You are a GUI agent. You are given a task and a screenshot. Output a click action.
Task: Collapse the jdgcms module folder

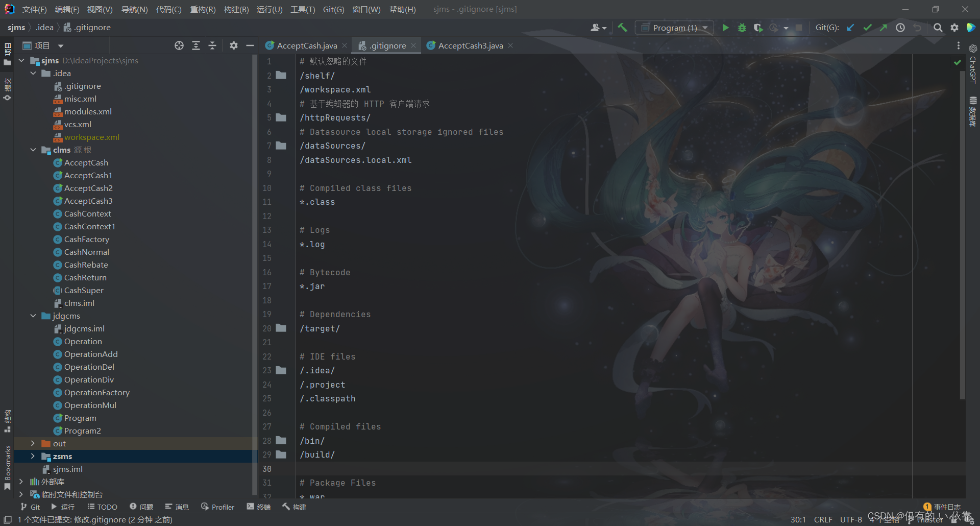coord(33,316)
